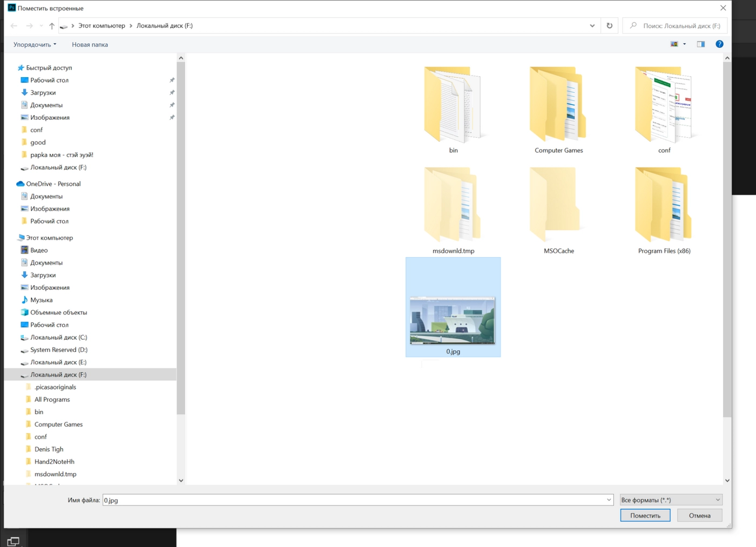Refresh the current folder listing
The width and height of the screenshot is (756, 547).
(610, 26)
